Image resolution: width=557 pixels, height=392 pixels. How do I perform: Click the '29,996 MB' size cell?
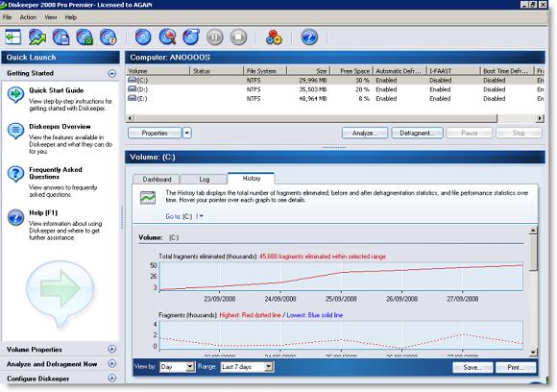(x=313, y=81)
